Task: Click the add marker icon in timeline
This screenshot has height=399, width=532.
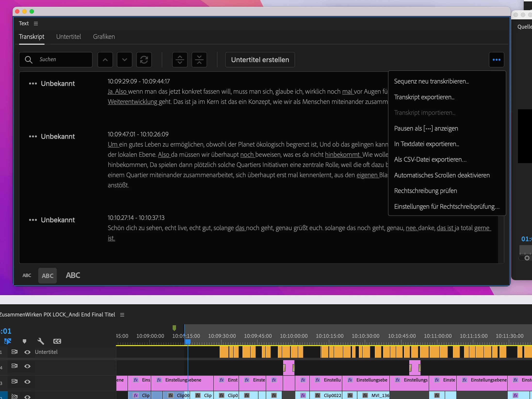Action: point(24,341)
